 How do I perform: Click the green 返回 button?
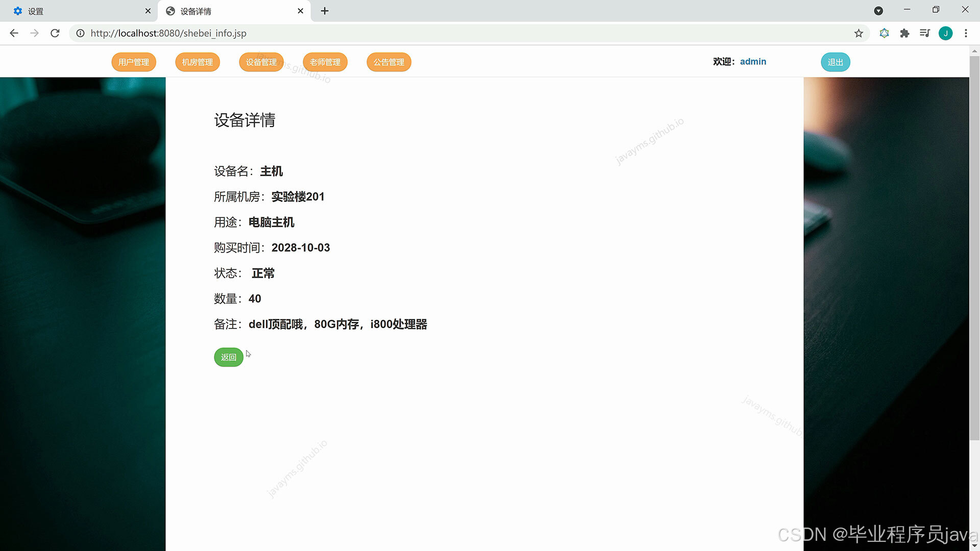point(228,357)
